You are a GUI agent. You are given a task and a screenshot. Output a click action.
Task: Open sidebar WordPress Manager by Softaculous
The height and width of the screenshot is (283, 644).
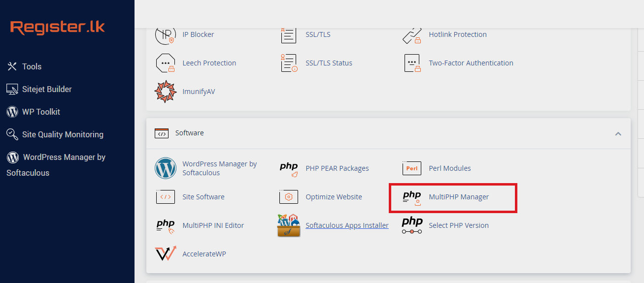click(56, 165)
